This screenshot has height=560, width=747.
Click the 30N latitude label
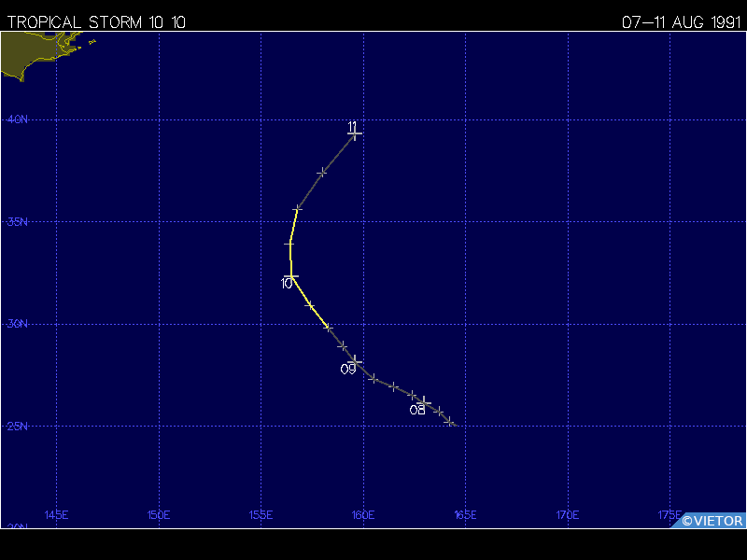point(18,324)
